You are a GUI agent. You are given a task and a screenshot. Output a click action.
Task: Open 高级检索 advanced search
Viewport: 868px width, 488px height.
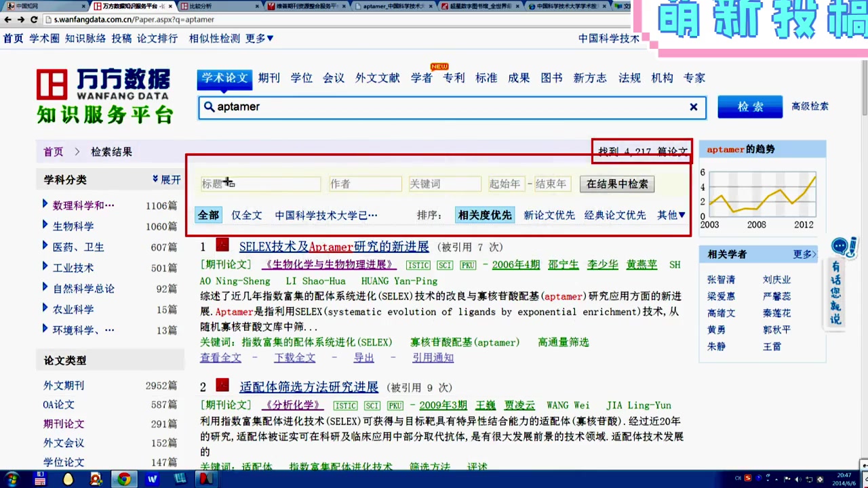tap(810, 106)
